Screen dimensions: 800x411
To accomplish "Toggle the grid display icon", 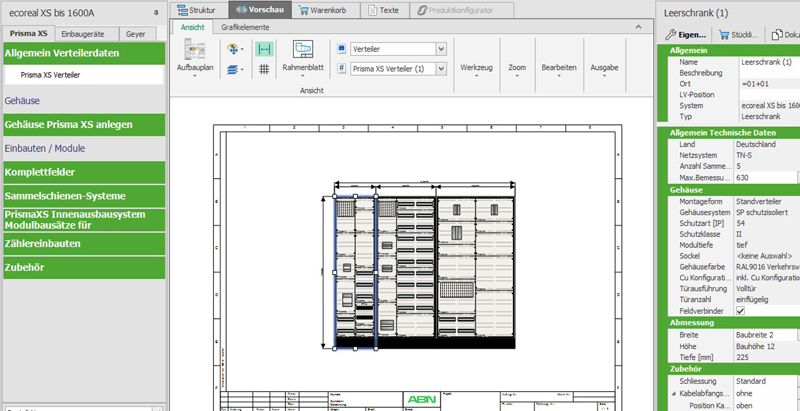I will click(264, 69).
